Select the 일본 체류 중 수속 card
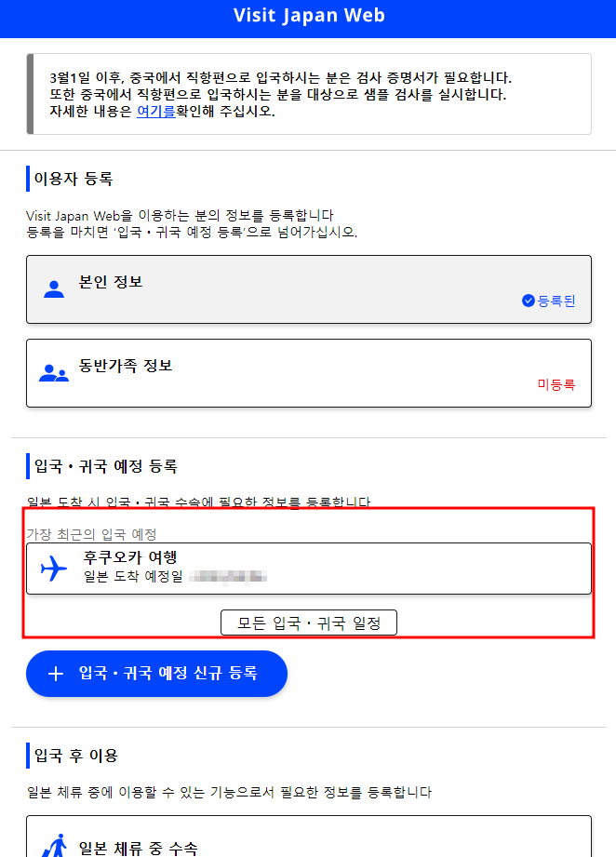Screen dimensions: 616x857 click(308, 842)
